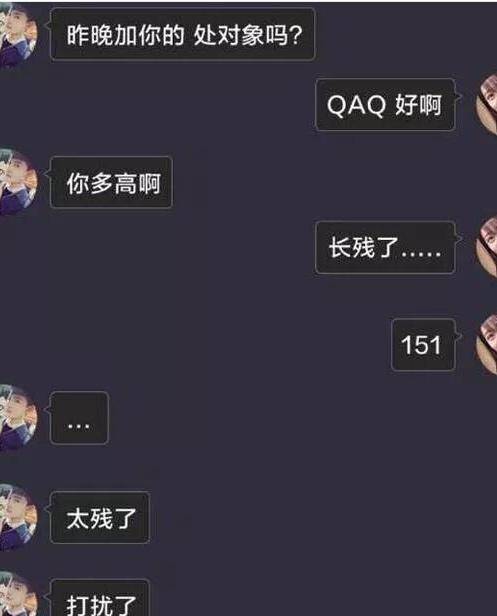Click the word '处对象吗?' in the first message
Image resolution: width=497 pixels, height=616 pixels.
[248, 35]
